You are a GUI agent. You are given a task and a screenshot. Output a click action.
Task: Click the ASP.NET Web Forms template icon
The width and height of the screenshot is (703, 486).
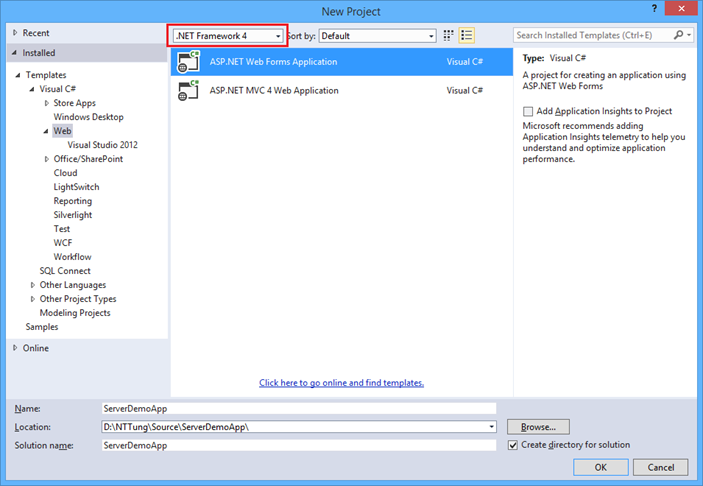[x=188, y=61]
